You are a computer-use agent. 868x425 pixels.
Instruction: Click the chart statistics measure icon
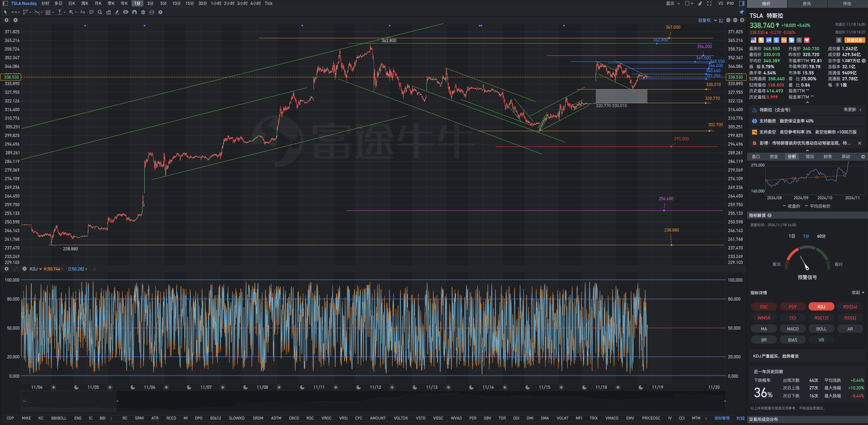[x=109, y=12]
